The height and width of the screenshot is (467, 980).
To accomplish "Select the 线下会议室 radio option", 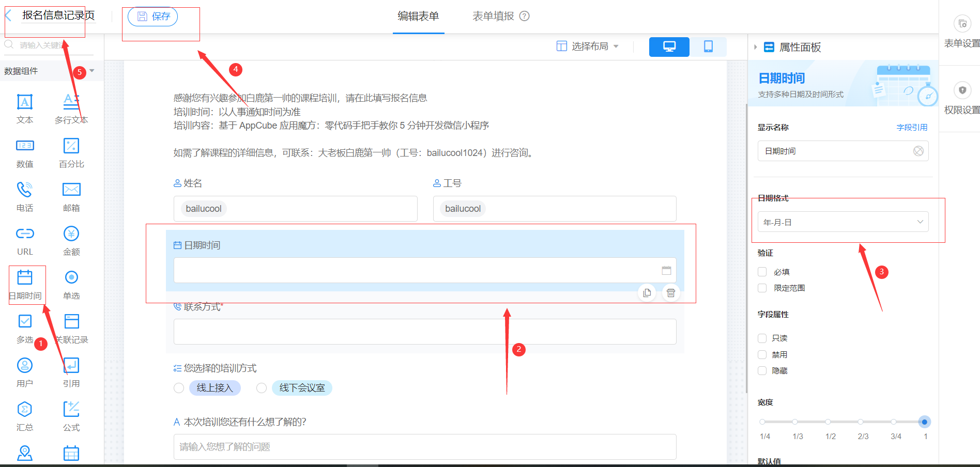I will pos(262,388).
